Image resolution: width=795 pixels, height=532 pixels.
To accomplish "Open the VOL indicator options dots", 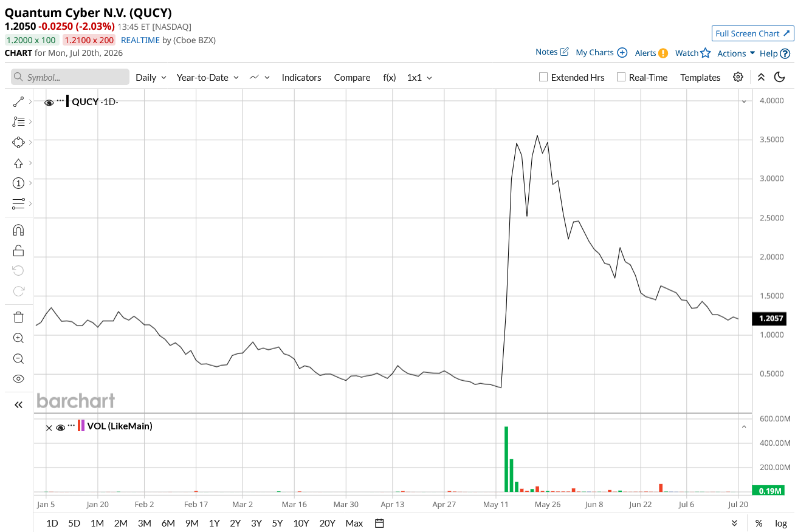I will pyautogui.click(x=72, y=425).
